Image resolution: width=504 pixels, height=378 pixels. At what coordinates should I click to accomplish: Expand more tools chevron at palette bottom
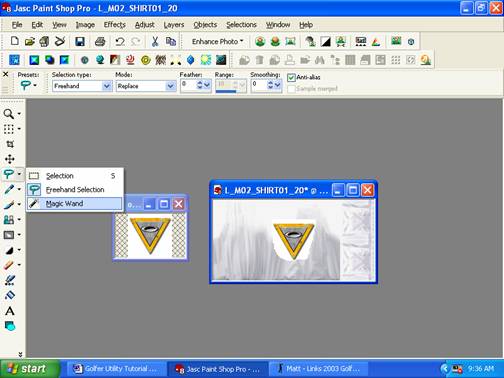[20, 354]
